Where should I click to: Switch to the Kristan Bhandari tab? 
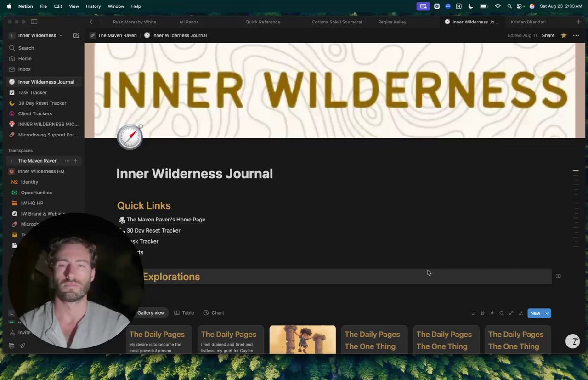click(528, 22)
